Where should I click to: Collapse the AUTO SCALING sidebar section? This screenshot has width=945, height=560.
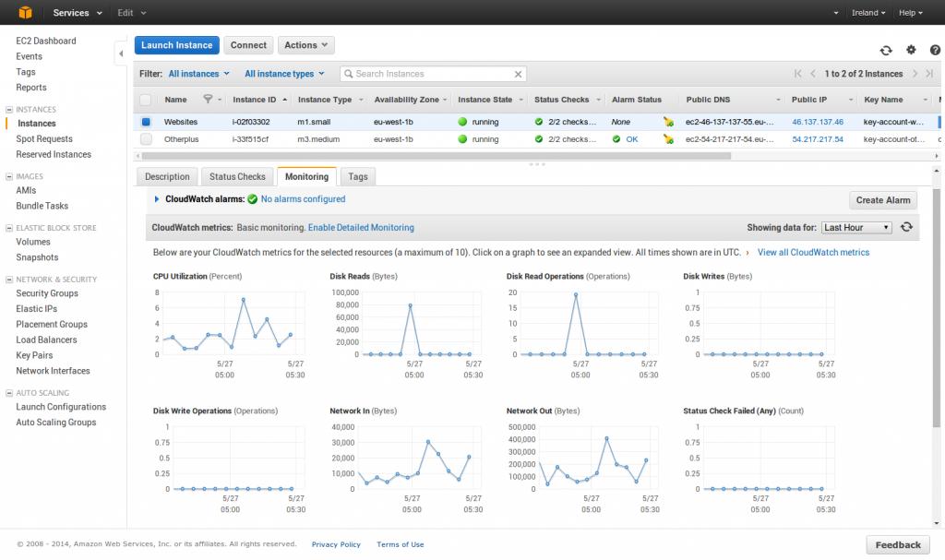pos(9,393)
